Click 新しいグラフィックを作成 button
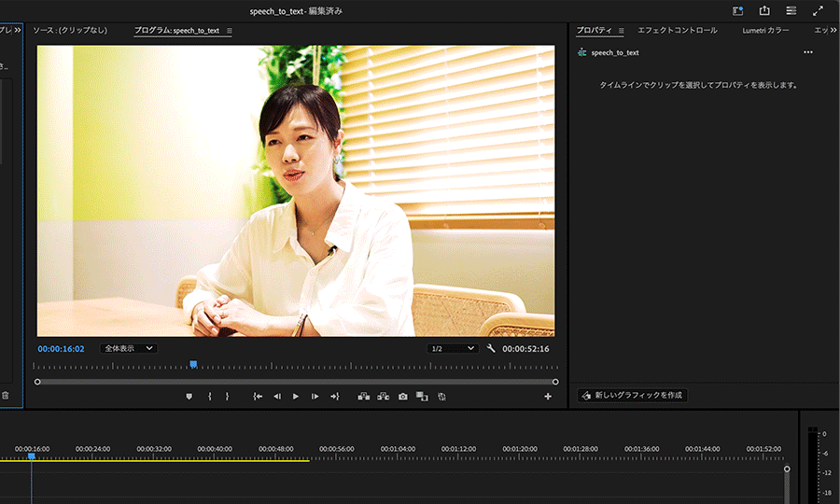Image resolution: width=840 pixels, height=504 pixels. coord(632,396)
